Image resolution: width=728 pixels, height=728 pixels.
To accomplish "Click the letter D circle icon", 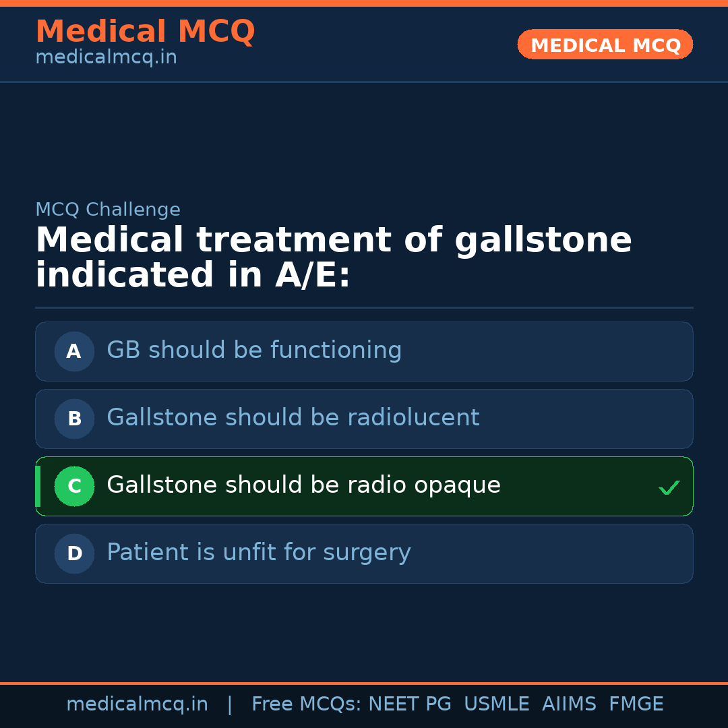I will (x=74, y=553).
